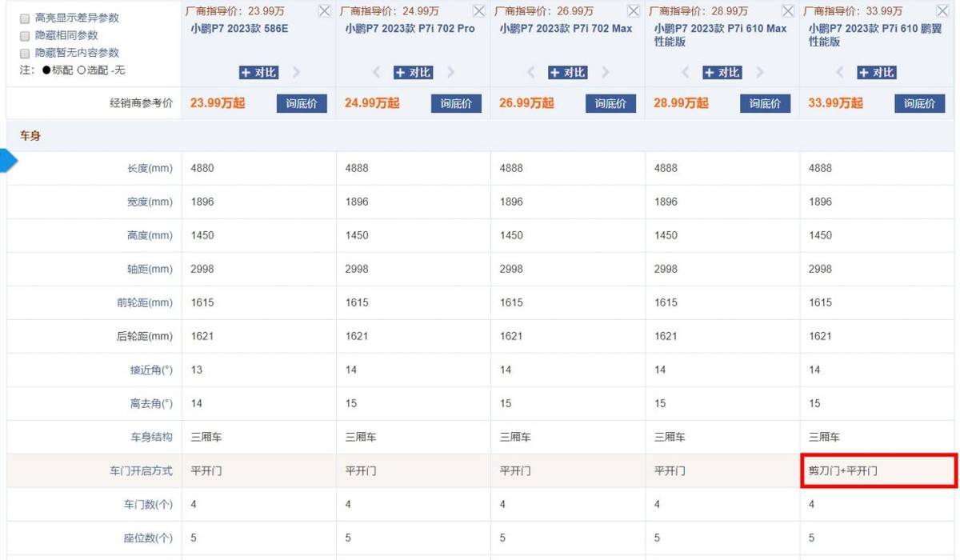The width and height of the screenshot is (960, 560).
Task: Click the approach angle value 13 for 586E
Action: [x=197, y=370]
